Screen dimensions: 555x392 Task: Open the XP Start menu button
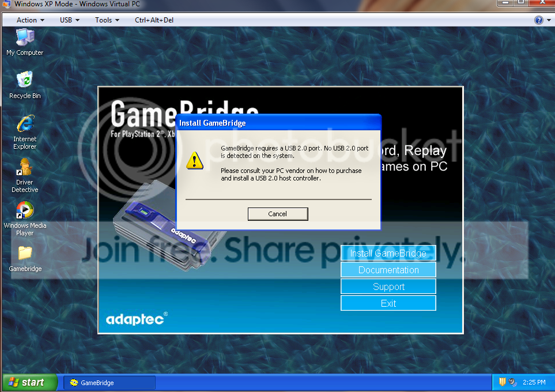tap(29, 382)
